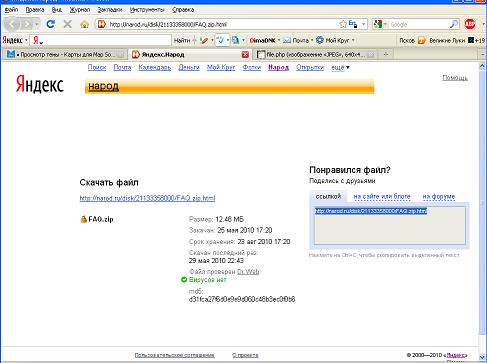Open the Файл menu

[x=11, y=10]
